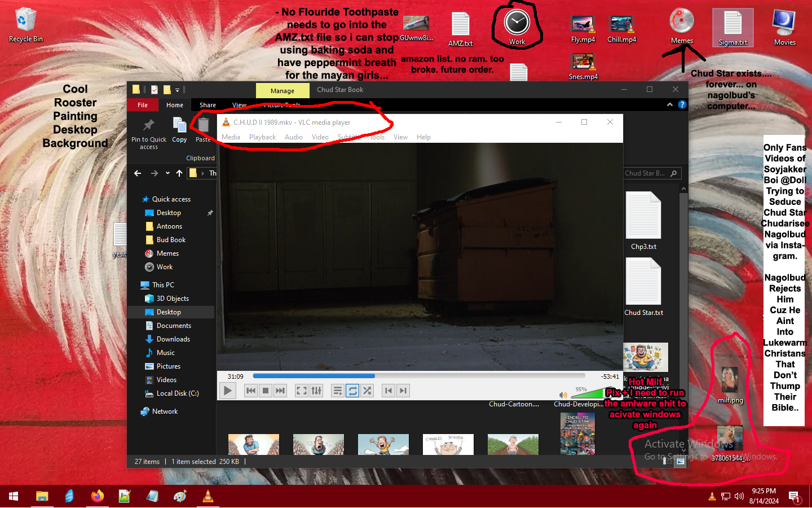Open Videos in sidebar
The width and height of the screenshot is (812, 508).
[x=166, y=380]
